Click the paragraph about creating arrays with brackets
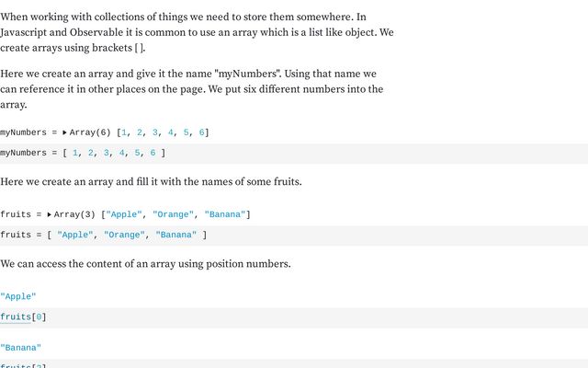This screenshot has height=368, width=588. coord(197,32)
